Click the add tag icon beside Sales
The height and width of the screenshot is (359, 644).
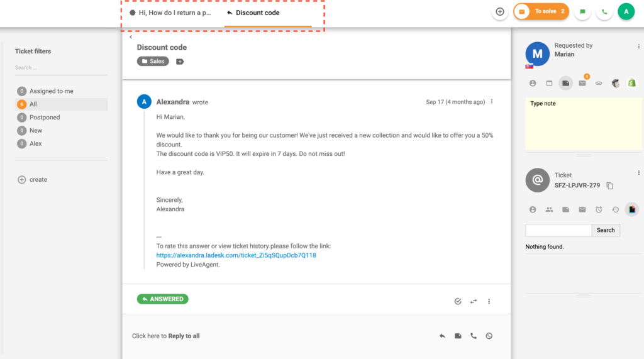pyautogui.click(x=180, y=62)
